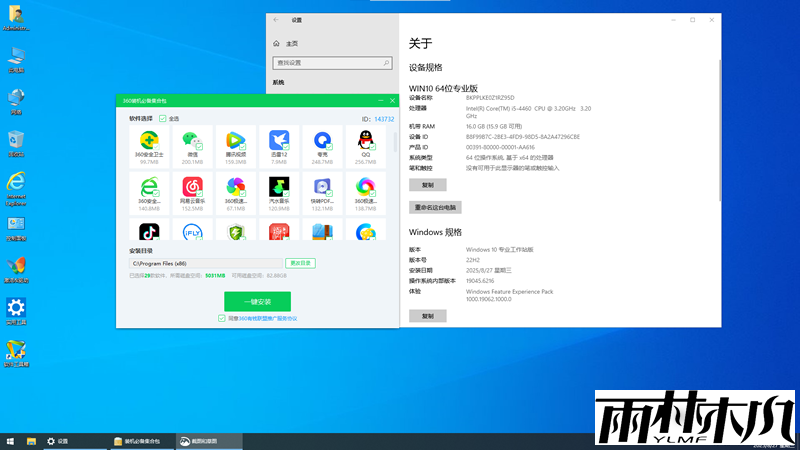Open the Recycle Bin desktop icon
This screenshot has height=450, width=800.
coord(16,140)
